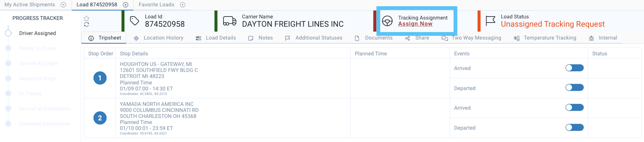The image size is (644, 142).
Task: Toggle Arrived for Houghton US stop
Action: coord(575,68)
